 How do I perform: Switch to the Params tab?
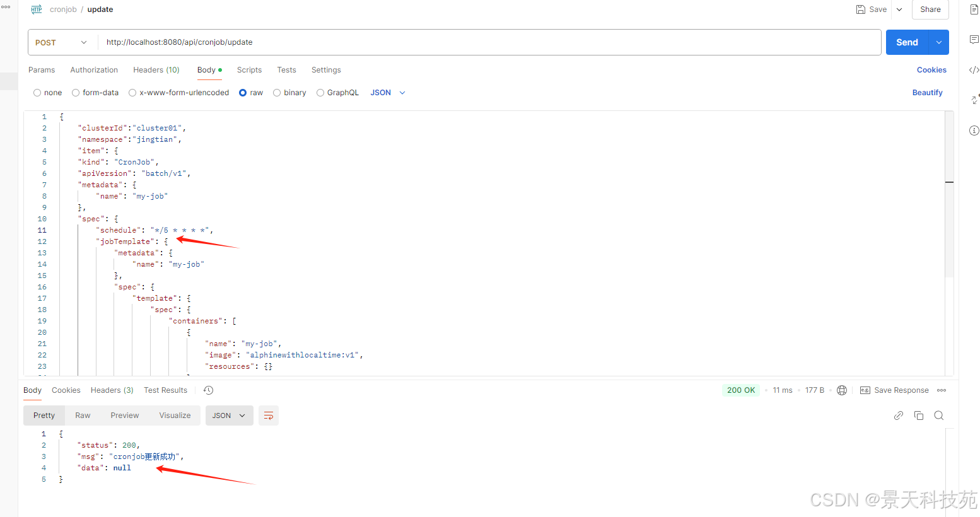click(42, 70)
